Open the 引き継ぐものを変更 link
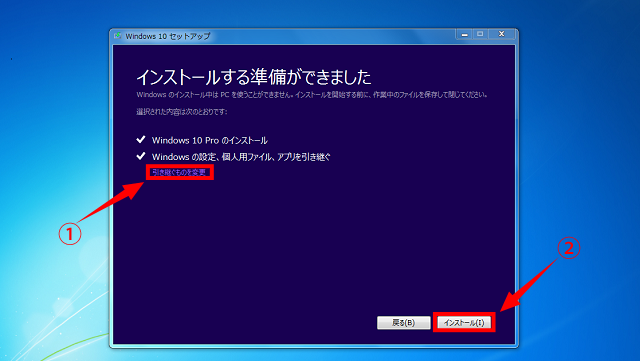Viewport: 640px width, 361px height. (179, 172)
